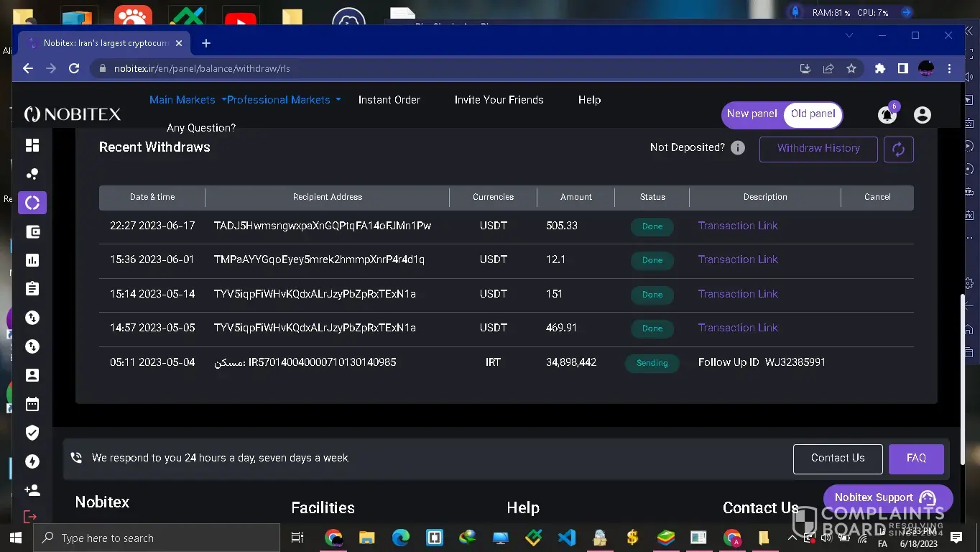Click the info icon beside Not Deposited?
Viewport: 980px width, 552px height.
738,148
